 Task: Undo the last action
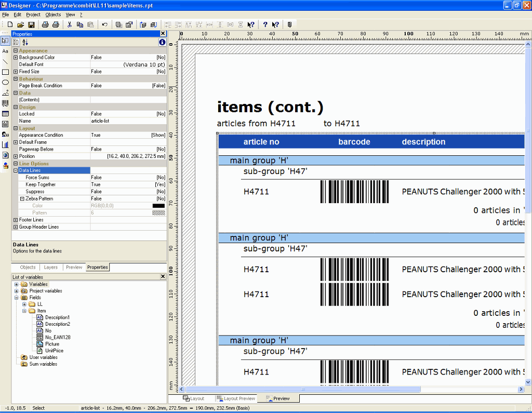(x=105, y=24)
